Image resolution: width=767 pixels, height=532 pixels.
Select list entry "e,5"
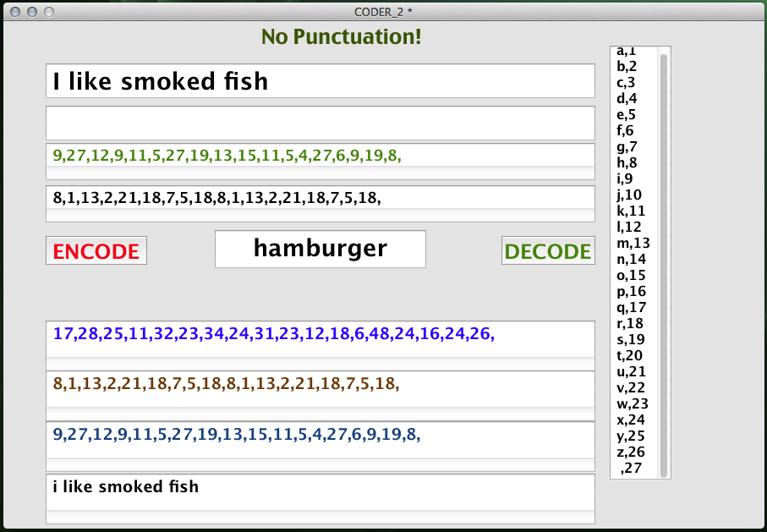pos(627,114)
